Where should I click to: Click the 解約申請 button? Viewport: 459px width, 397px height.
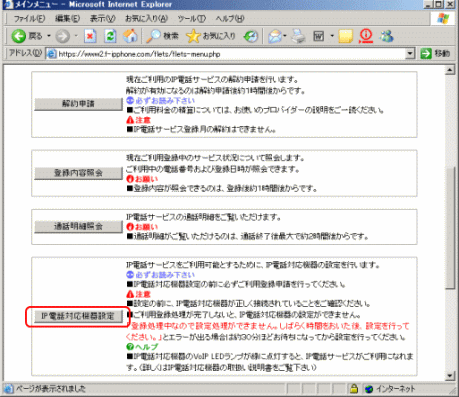pyautogui.click(x=78, y=104)
